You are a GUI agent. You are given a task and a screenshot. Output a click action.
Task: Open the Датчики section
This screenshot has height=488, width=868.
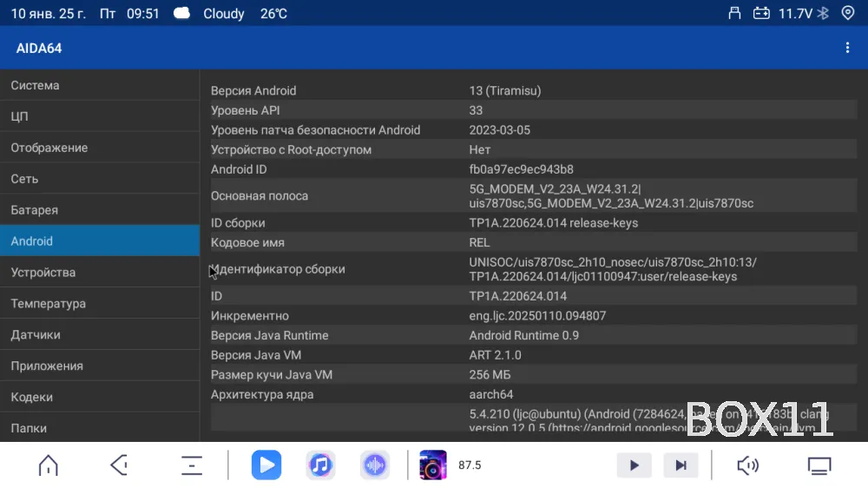click(x=100, y=334)
